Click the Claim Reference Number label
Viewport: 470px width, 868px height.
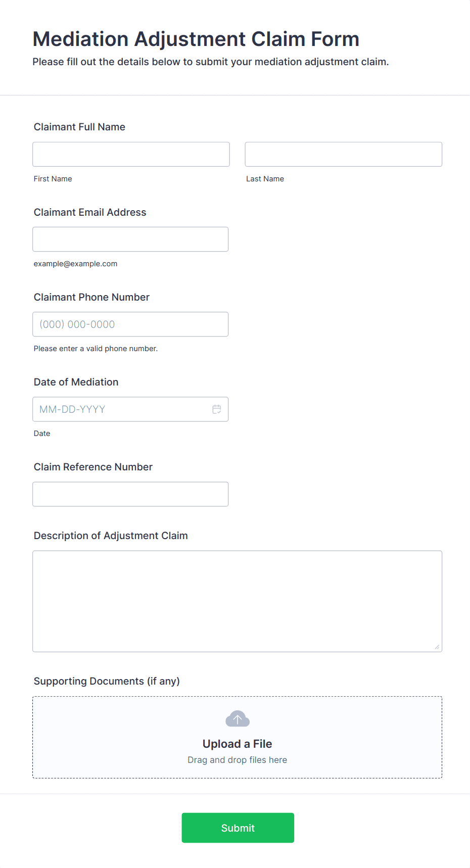(93, 467)
